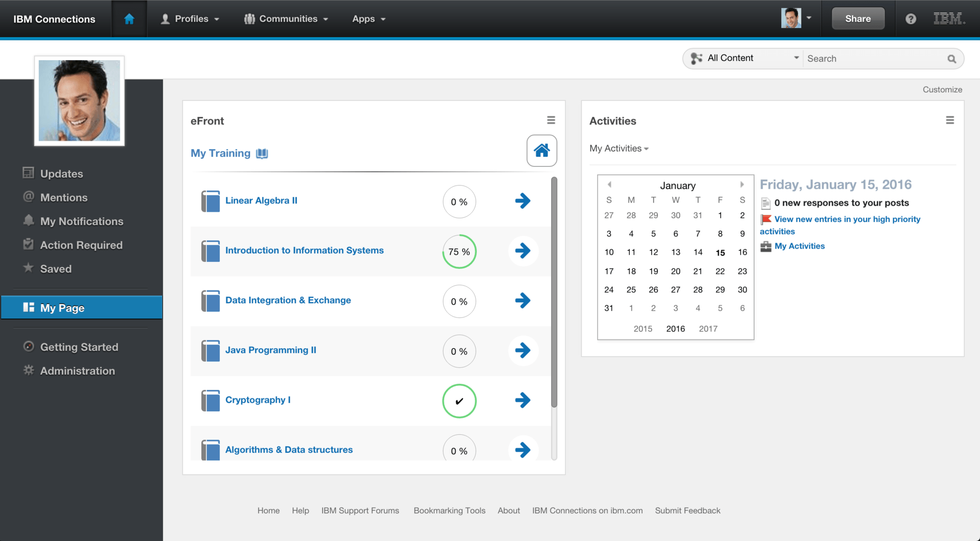Open the help question mark icon
Viewport: 980px width, 541px height.
[x=911, y=19]
